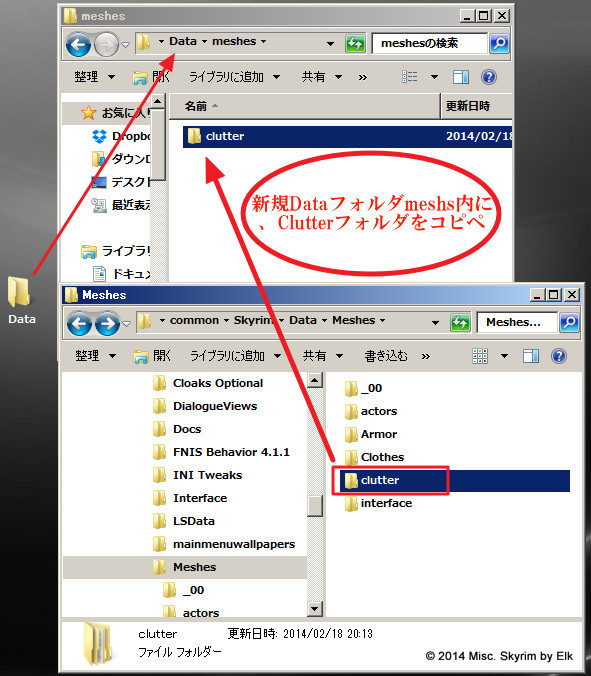This screenshot has width=591, height=676.
Task: Select the interface folder in the right pane
Action: [x=378, y=503]
